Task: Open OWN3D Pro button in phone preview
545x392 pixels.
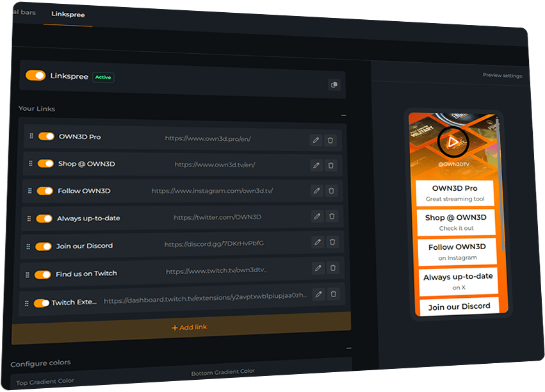Action: point(455,193)
